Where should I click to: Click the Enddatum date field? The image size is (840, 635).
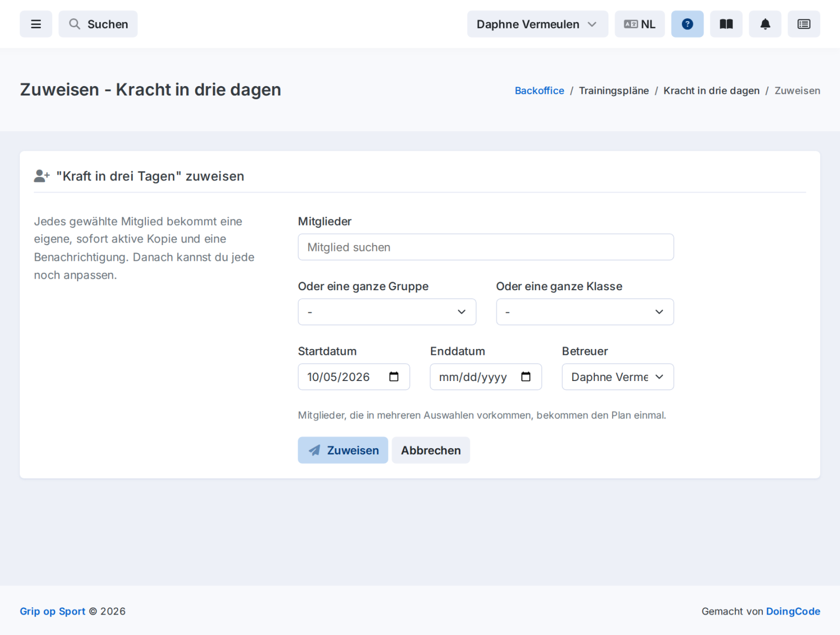[x=486, y=377]
